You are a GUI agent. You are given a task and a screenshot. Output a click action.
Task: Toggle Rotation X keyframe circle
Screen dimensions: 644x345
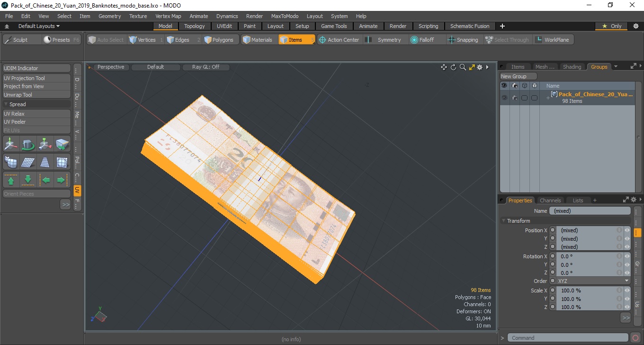[x=553, y=256]
